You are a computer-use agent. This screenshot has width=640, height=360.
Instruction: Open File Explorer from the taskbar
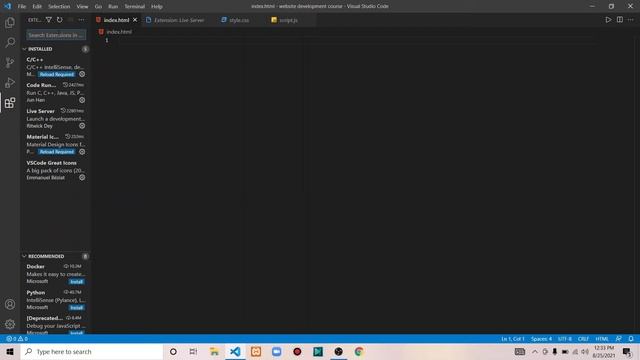(x=214, y=351)
